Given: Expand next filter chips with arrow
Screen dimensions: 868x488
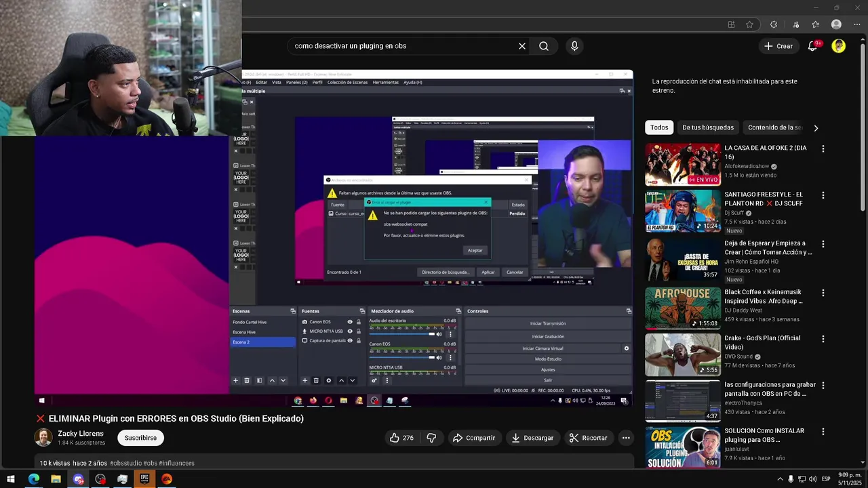Looking at the screenshot, I should pos(816,127).
